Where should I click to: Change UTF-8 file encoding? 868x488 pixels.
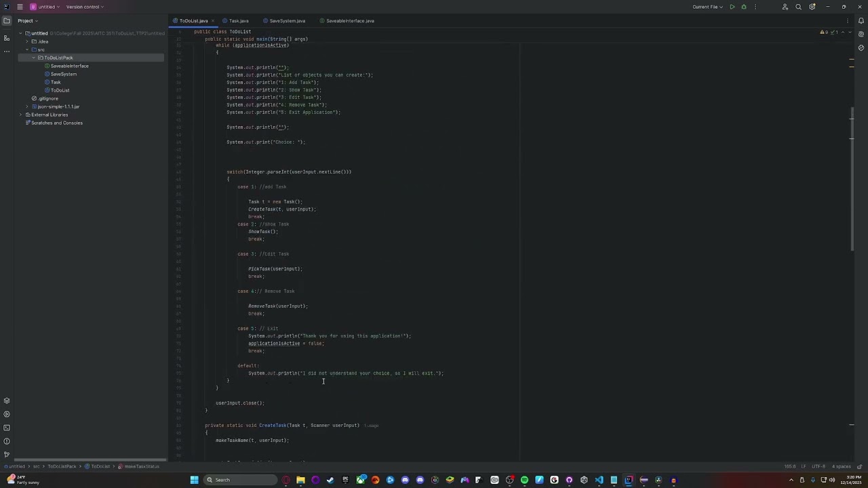(x=818, y=466)
